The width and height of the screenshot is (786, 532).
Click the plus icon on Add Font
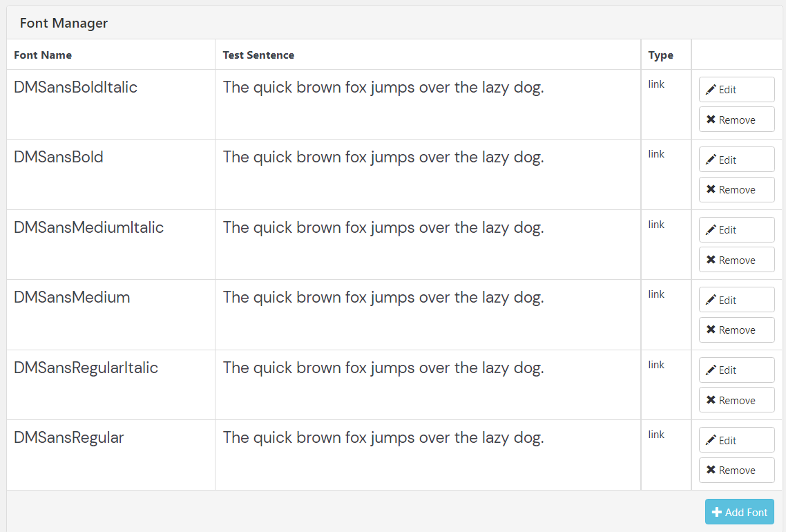point(717,512)
